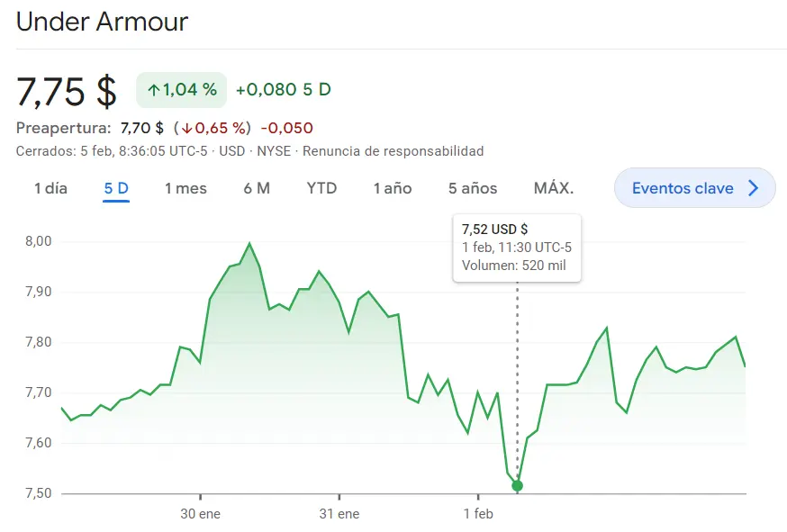This screenshot has height=532, width=787.
Task: Open the MÁX. time range
Action: (x=554, y=188)
